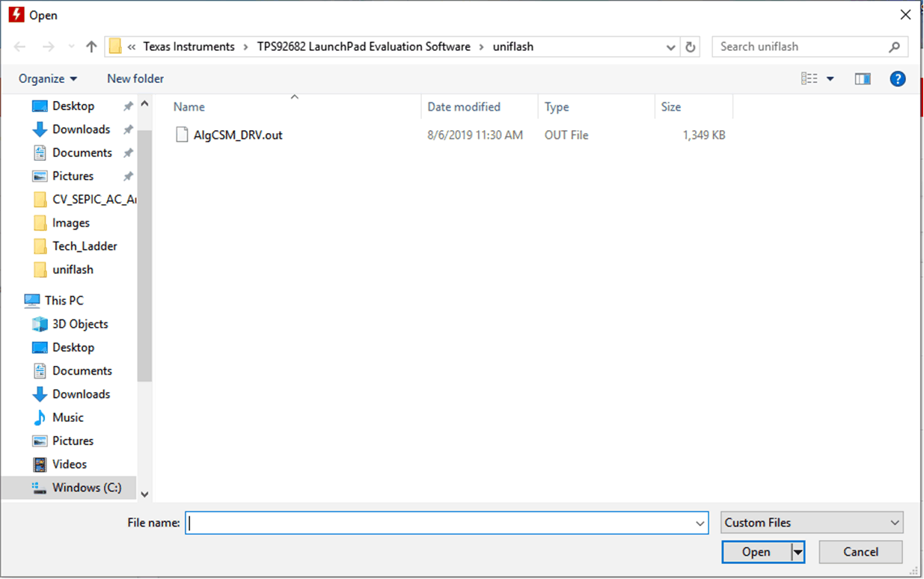Create a New folder
This screenshot has height=579, width=924.
(x=135, y=79)
